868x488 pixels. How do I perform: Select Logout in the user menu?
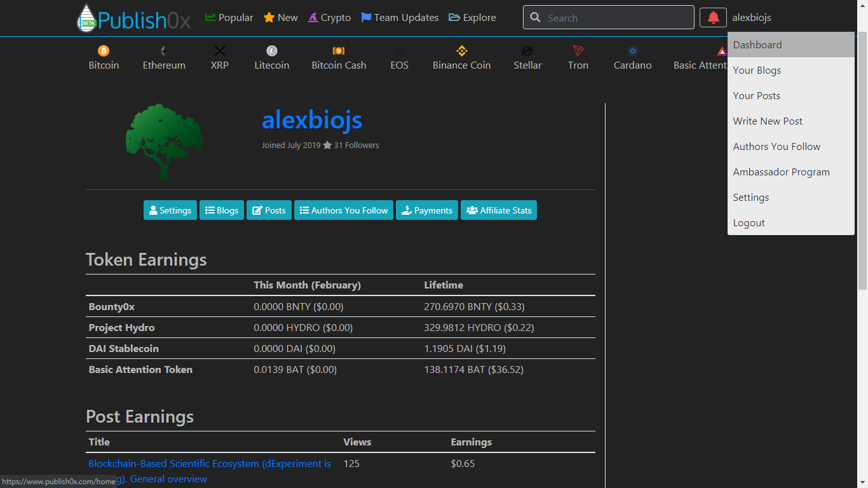[x=791, y=222]
